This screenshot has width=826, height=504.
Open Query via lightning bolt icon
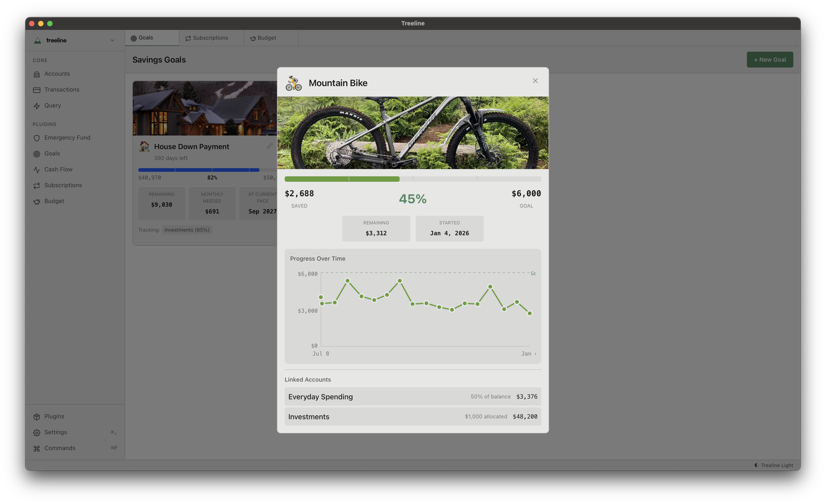coord(36,106)
